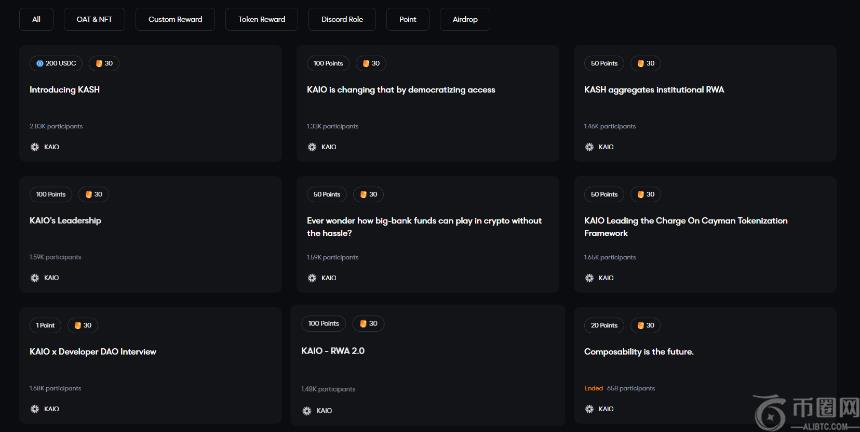Click the orange 30 badge icon on Introducing KASH
The width and height of the screenshot is (860, 432).
(99, 64)
